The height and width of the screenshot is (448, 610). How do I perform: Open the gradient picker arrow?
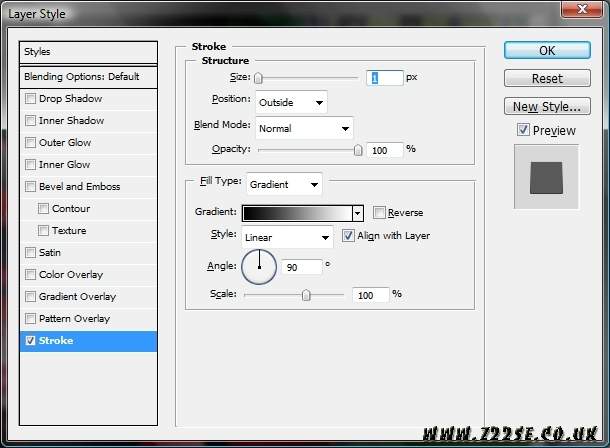pyautogui.click(x=358, y=213)
